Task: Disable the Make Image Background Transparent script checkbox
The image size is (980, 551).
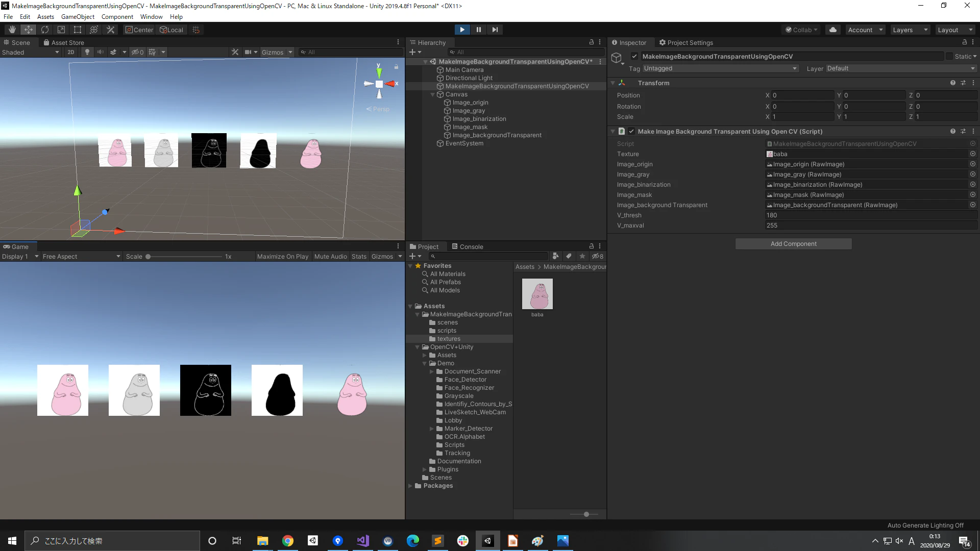Action: pyautogui.click(x=631, y=131)
